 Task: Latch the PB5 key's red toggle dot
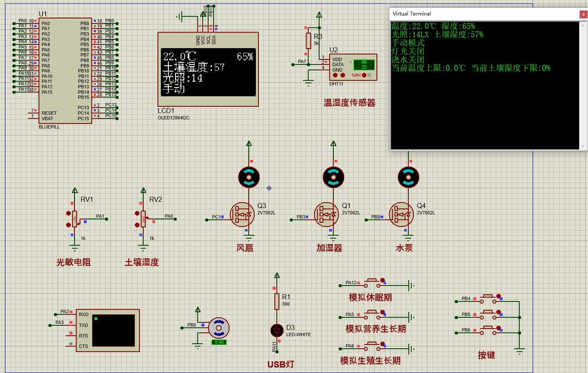498,312
